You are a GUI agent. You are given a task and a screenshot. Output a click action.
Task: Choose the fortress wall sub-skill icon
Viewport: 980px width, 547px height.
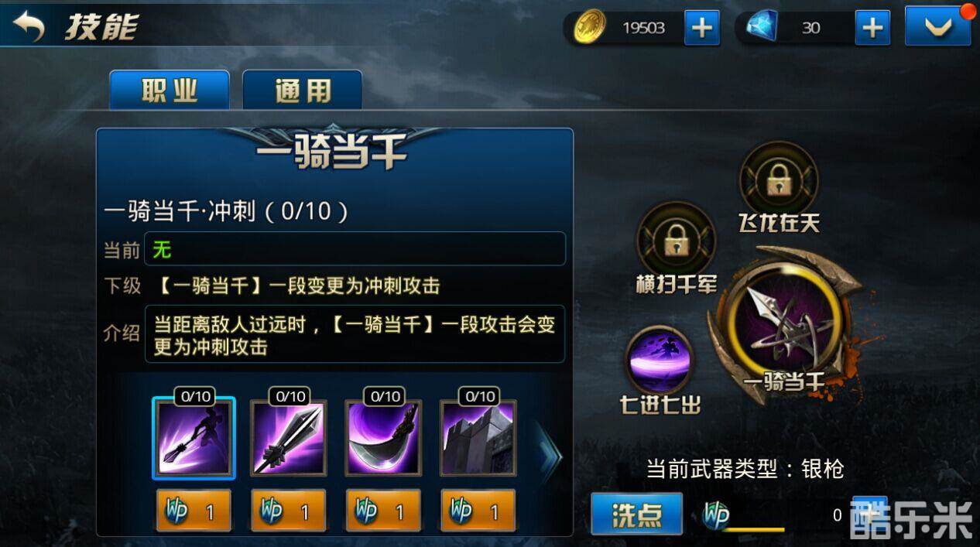(x=478, y=439)
